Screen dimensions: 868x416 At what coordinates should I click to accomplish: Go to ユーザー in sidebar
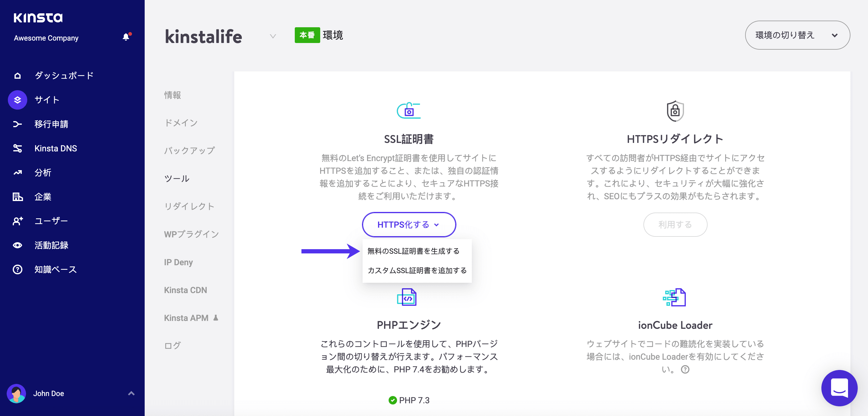[51, 221]
